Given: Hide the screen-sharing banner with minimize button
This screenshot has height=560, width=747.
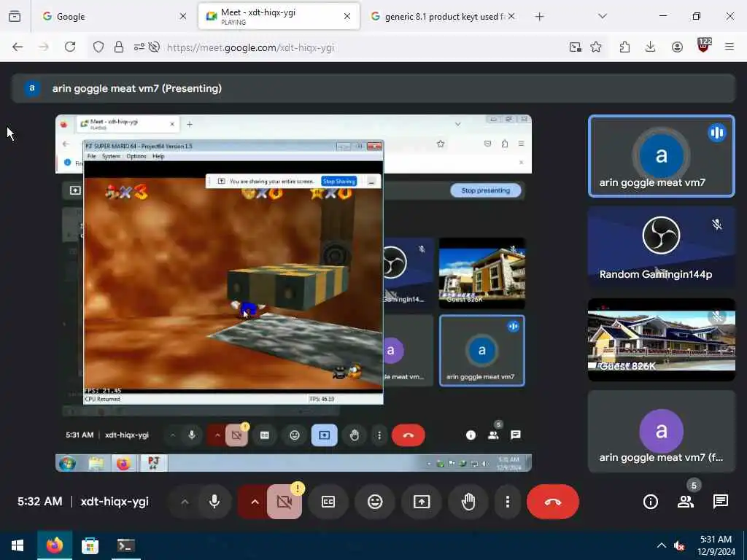Looking at the screenshot, I should tap(371, 182).
